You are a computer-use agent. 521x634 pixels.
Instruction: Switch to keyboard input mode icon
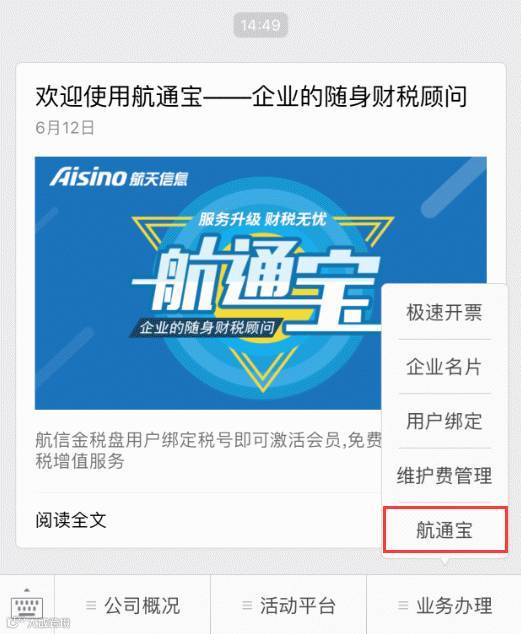click(27, 605)
